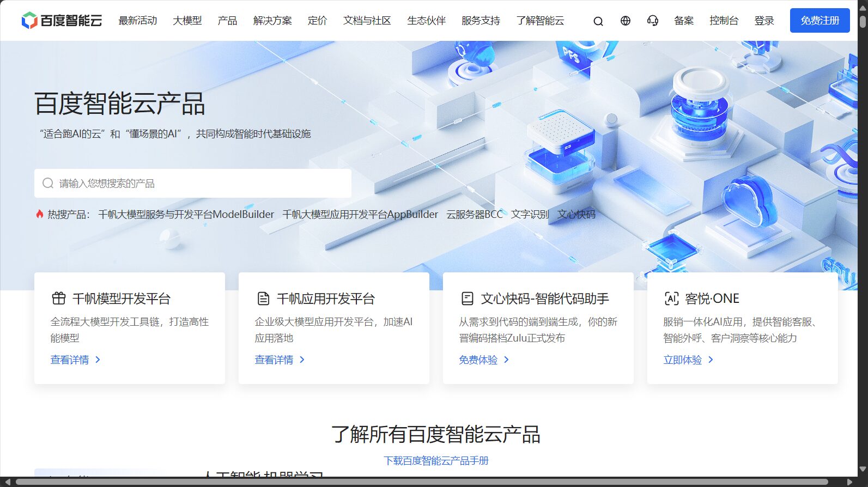The height and width of the screenshot is (487, 868).
Task: Click 下载百度智能云产品手册 link
Action: pos(436,461)
